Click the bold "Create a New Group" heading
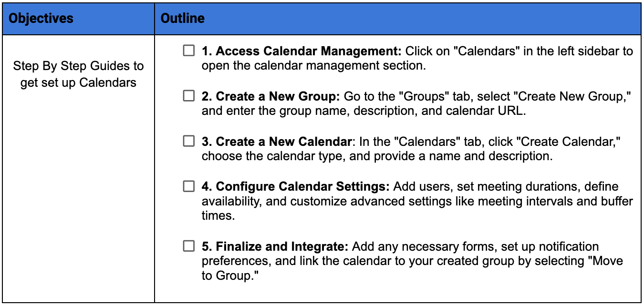Screen dimensions: 644x306 coord(270,96)
